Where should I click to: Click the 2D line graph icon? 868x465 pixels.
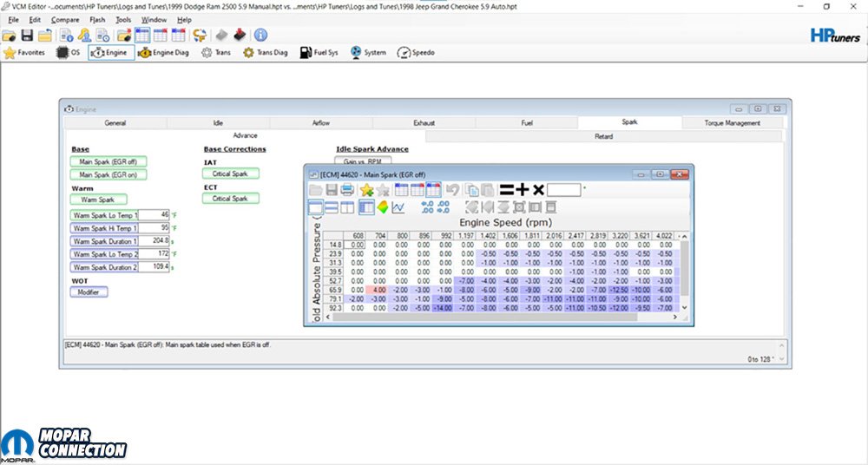click(x=398, y=207)
